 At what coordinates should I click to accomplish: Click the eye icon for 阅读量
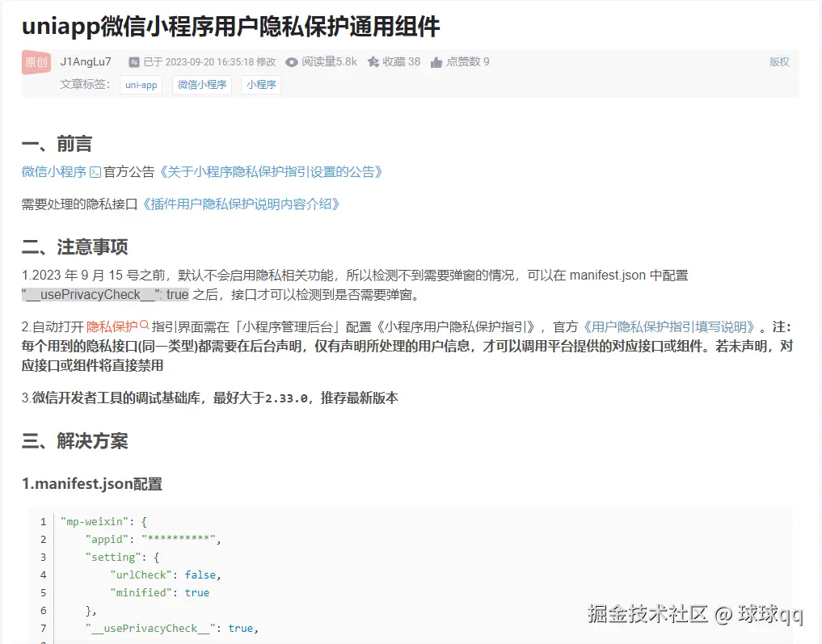click(x=292, y=62)
